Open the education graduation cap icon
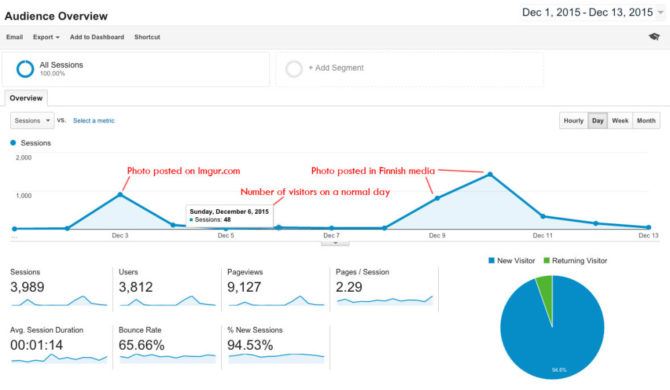 point(654,37)
